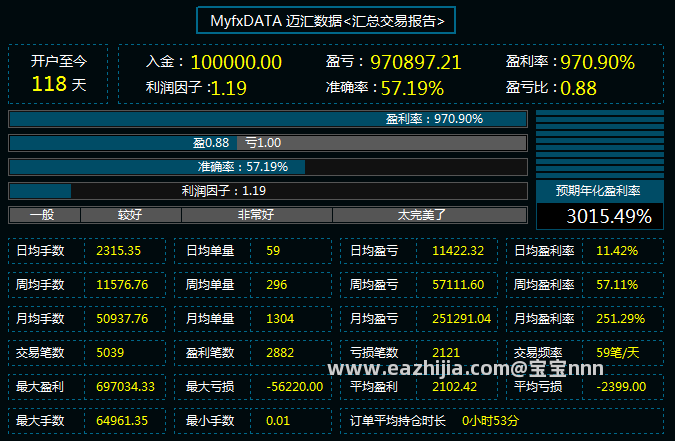Viewport: 675px width, 441px height.
Task: Click the 日均手数 label
Action: point(40,251)
